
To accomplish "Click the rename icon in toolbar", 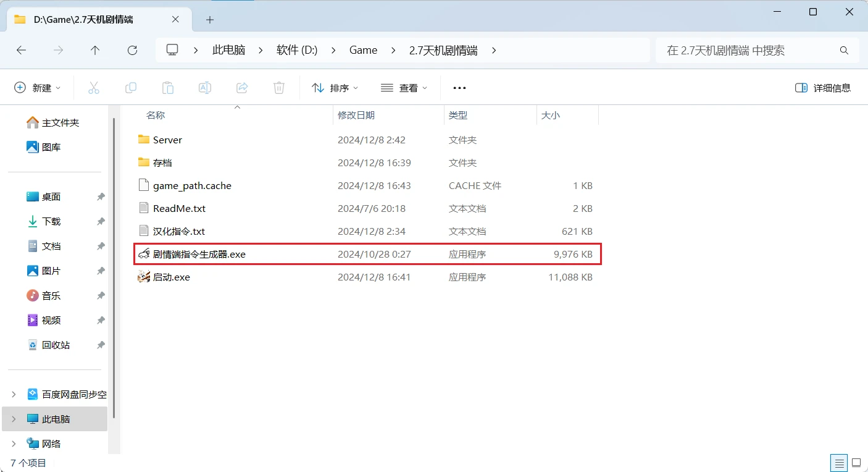I will click(x=205, y=88).
